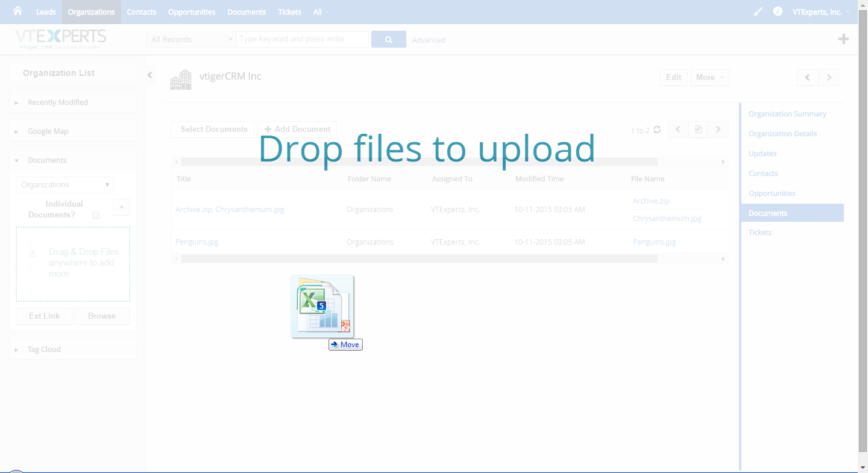The image size is (868, 473).
Task: Click the search magnifier button
Action: (389, 39)
